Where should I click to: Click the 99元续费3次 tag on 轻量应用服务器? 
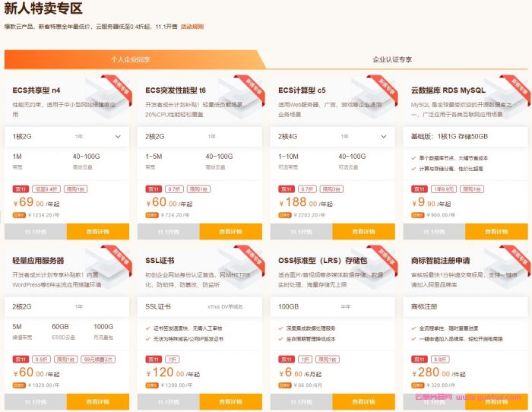[x=98, y=359]
